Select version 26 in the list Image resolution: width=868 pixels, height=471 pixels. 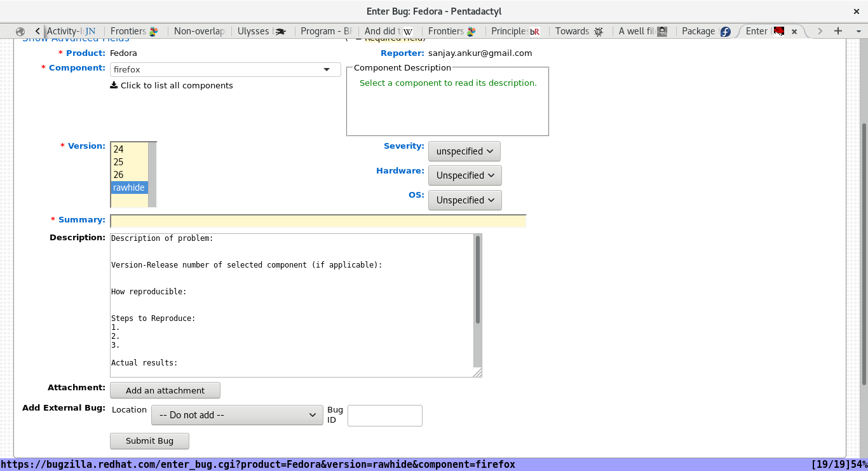[129, 175]
